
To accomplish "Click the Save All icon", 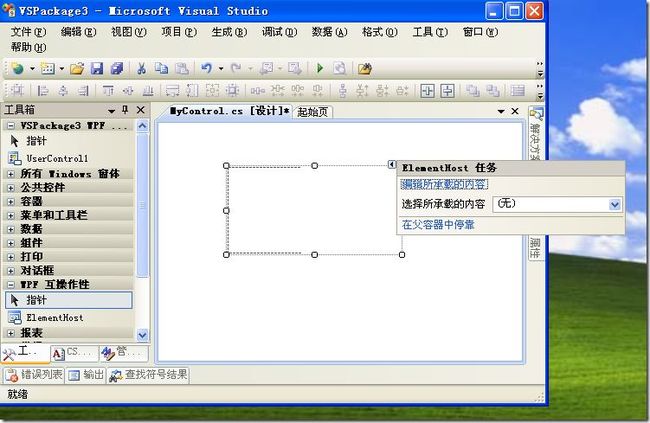I will (x=116, y=68).
